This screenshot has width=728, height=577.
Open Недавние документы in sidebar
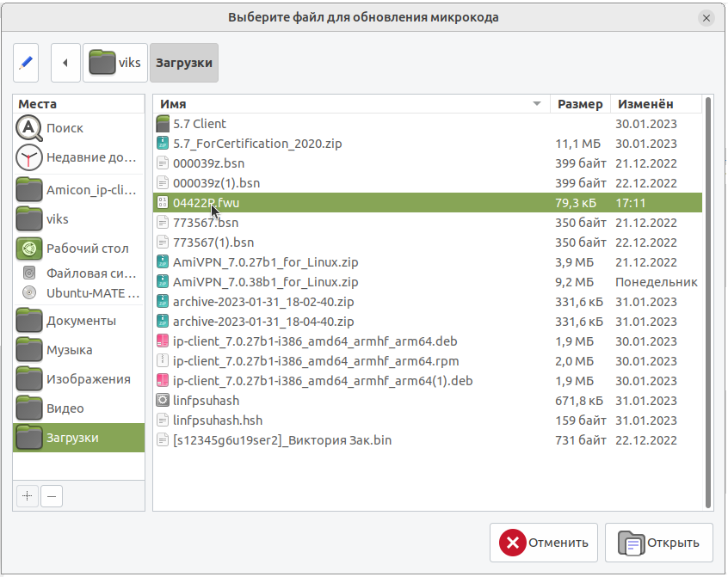(77, 157)
